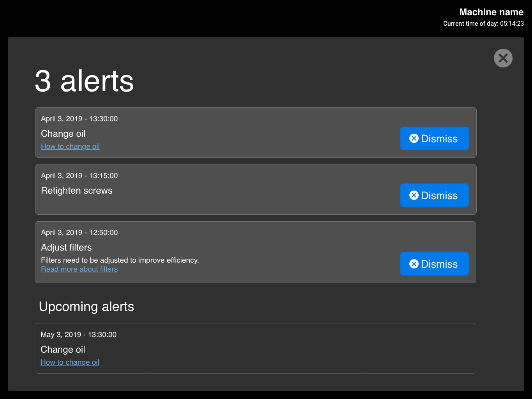
Task: Dismiss the Change oil alert
Action: coord(434,138)
